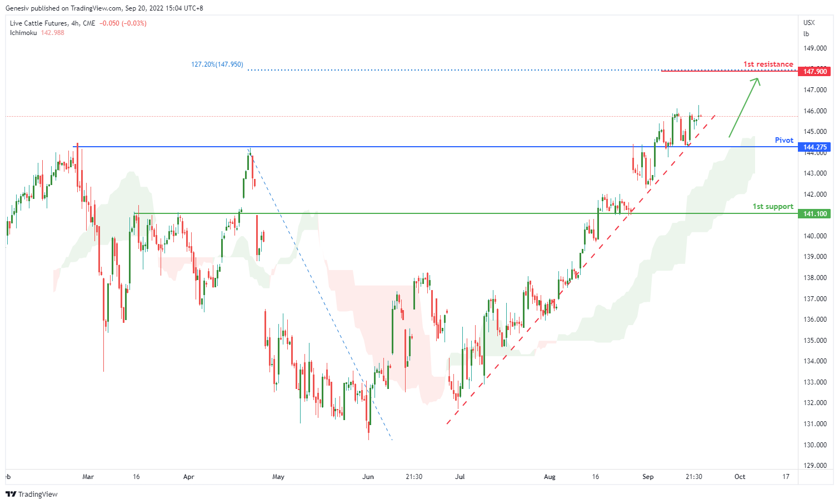Viewport: 839px width, 504px height.
Task: Click the 4h timeframe label
Action: click(x=75, y=23)
